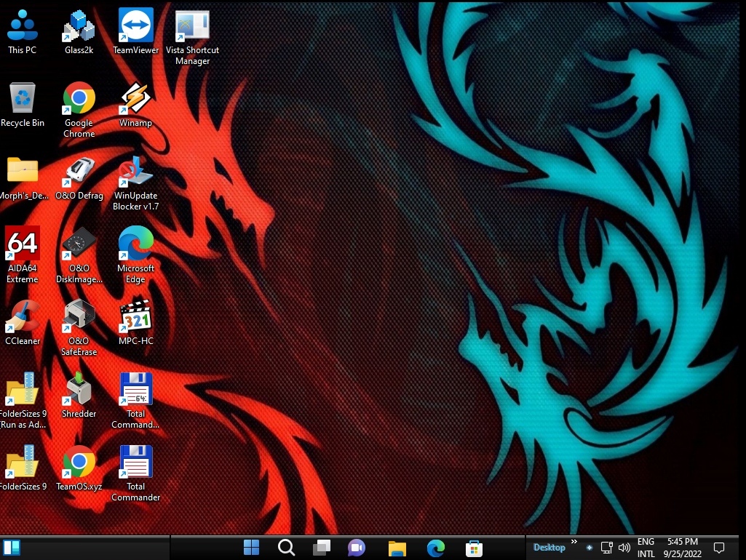Open the Windows Start button in taskbar
Viewport: 746px width, 560px height.
tap(251, 548)
